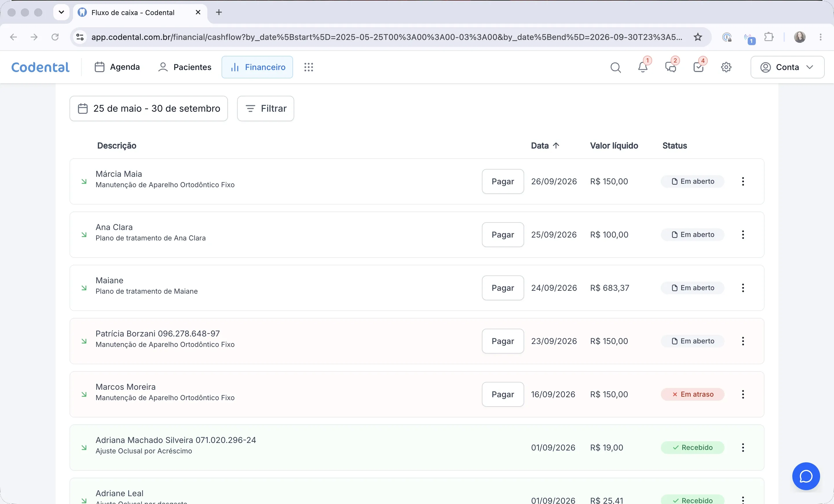The height and width of the screenshot is (504, 834).
Task: Open the date range picker
Action: [149, 108]
